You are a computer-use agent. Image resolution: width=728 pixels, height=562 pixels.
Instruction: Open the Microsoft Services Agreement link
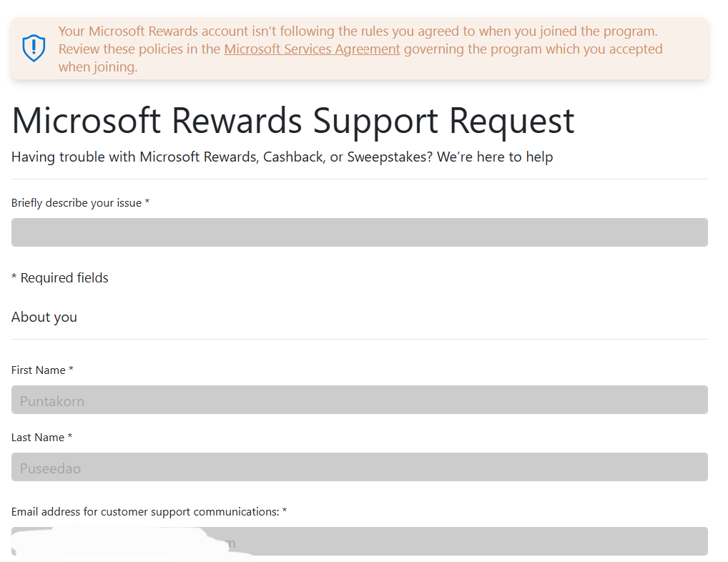pos(312,49)
